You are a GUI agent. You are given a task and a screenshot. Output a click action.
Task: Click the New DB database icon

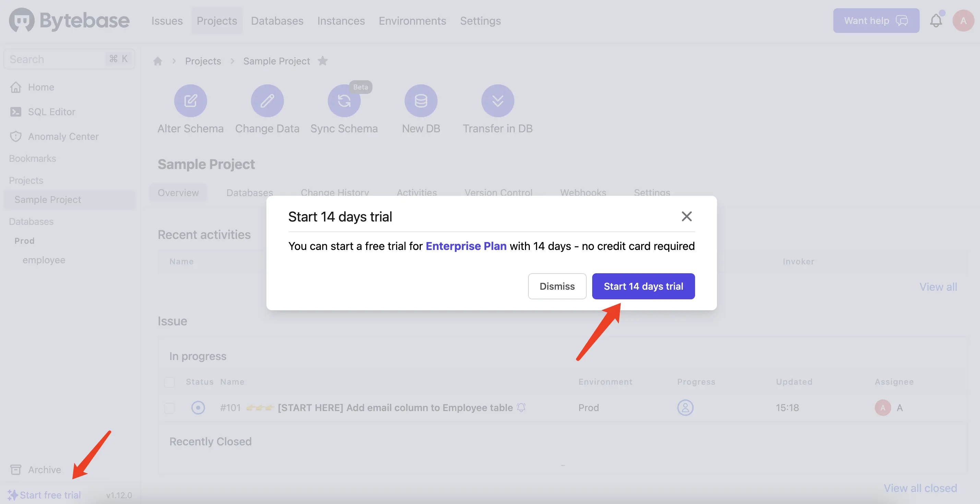click(x=421, y=101)
